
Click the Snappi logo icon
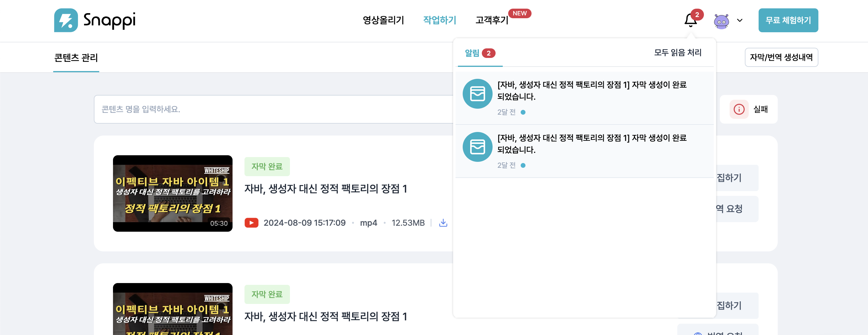click(x=66, y=20)
